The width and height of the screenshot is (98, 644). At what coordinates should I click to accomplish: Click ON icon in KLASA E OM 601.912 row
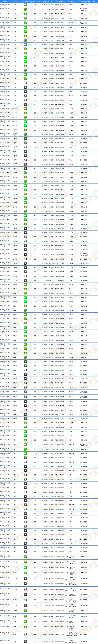pyautogui.click(x=25, y=139)
